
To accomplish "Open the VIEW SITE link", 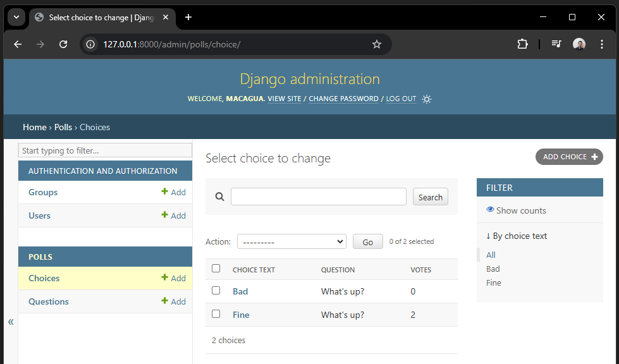I will (x=285, y=99).
